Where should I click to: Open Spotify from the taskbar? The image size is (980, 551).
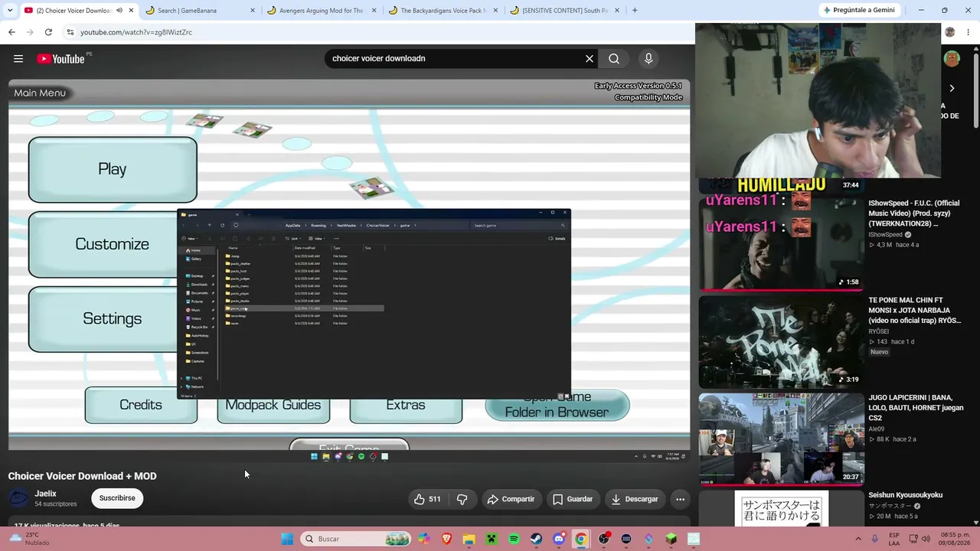tap(514, 539)
